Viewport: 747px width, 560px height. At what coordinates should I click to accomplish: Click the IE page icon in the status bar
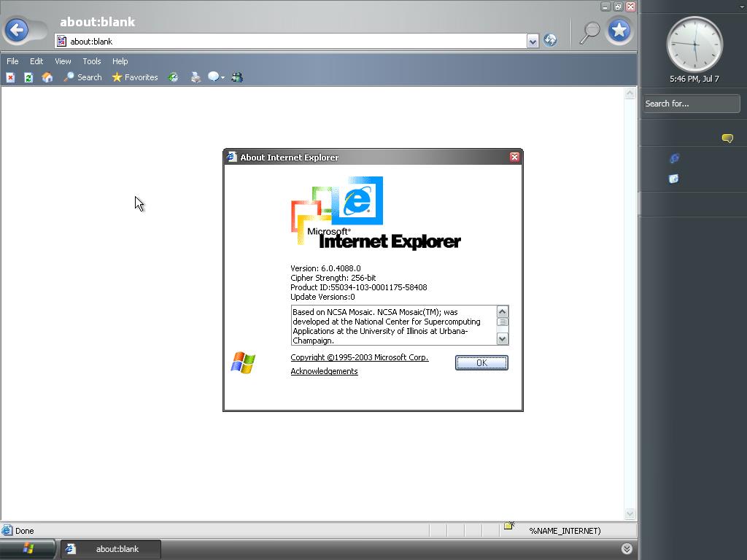coord(7,530)
